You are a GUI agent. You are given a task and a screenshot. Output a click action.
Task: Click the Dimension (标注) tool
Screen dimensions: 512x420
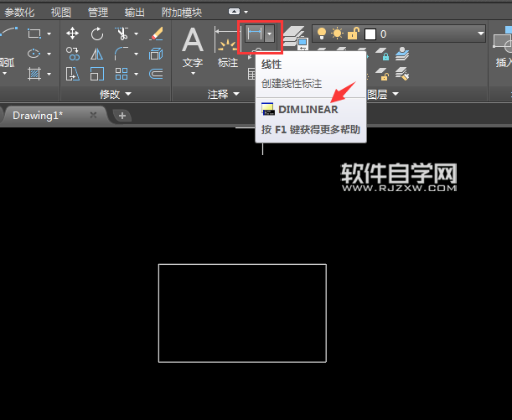pos(227,47)
